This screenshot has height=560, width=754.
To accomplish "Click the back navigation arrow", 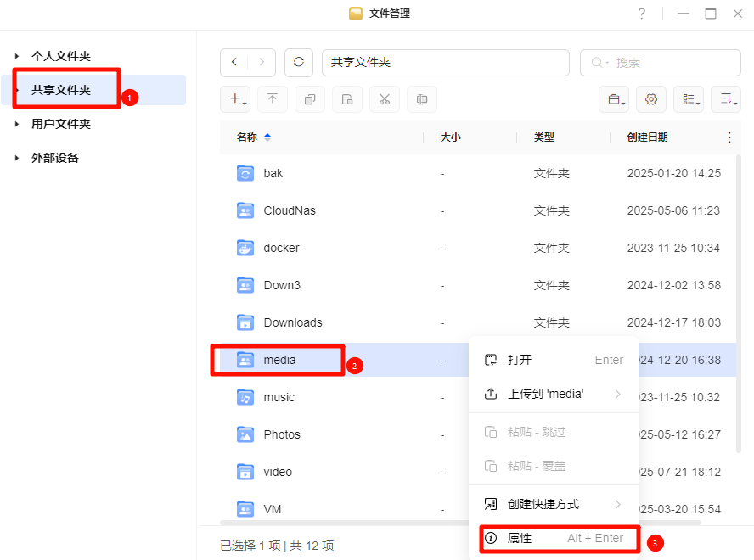I will pyautogui.click(x=234, y=63).
